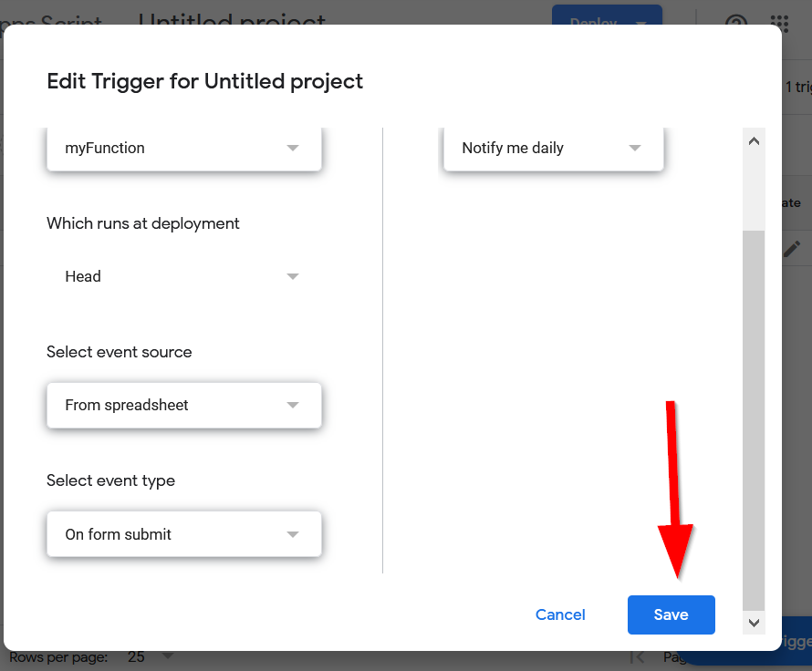Open the Head deployment dropdown
This screenshot has width=812, height=671.
pyautogui.click(x=183, y=276)
